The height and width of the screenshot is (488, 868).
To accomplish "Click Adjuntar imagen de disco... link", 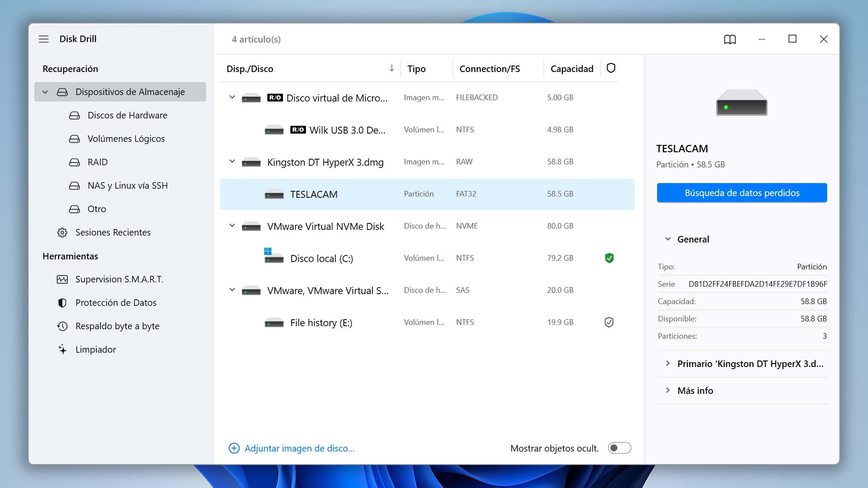I will click(x=299, y=449).
